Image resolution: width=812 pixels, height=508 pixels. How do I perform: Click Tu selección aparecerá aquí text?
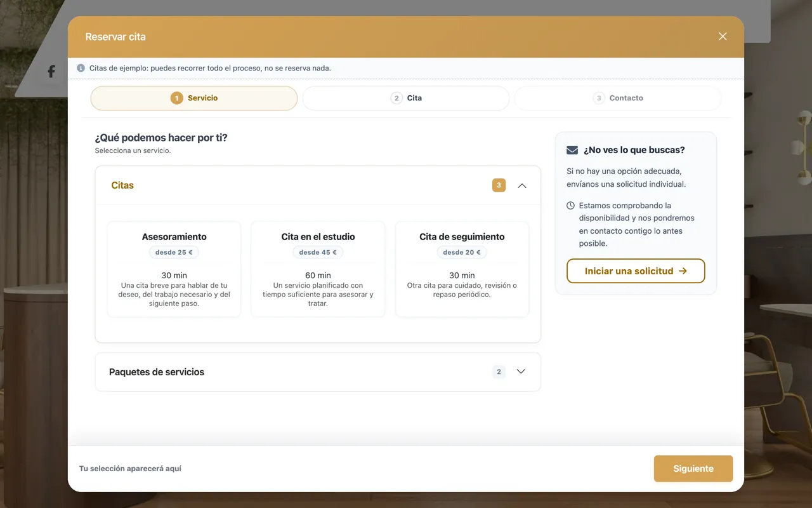(130, 469)
